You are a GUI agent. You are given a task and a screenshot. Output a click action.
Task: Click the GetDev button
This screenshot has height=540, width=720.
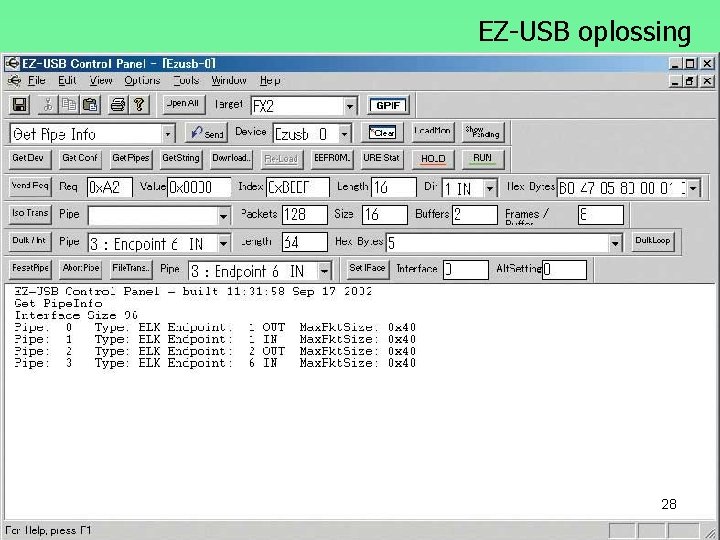coord(30,159)
